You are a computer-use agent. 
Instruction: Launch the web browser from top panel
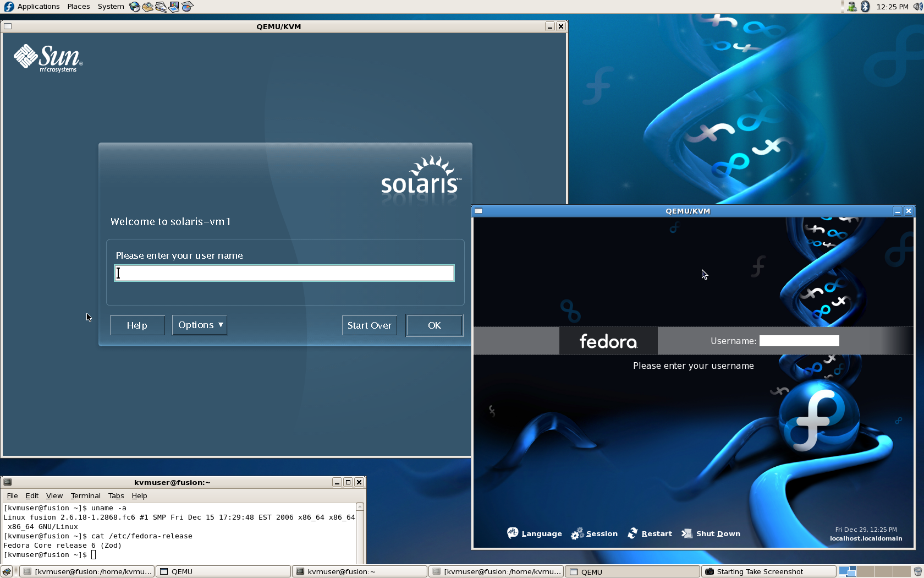135,7
